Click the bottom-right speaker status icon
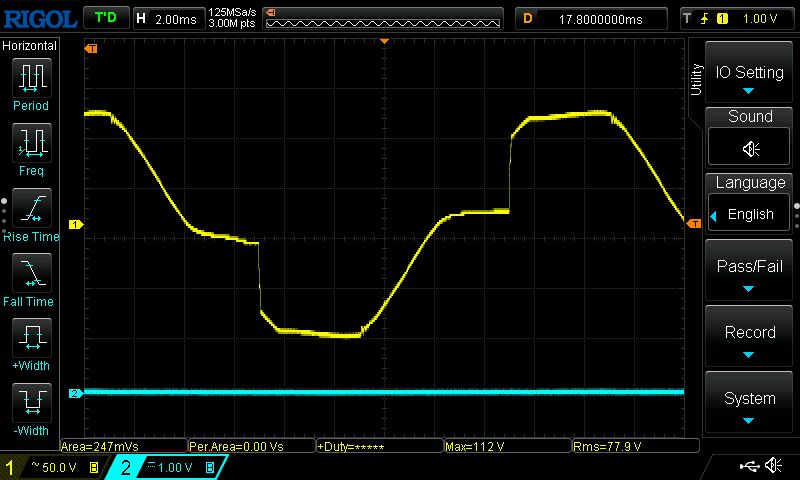The image size is (800, 480). tap(774, 465)
